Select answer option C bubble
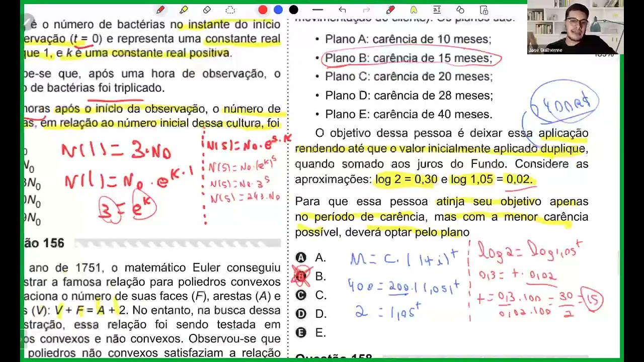The height and width of the screenshot is (362, 644). point(301,295)
